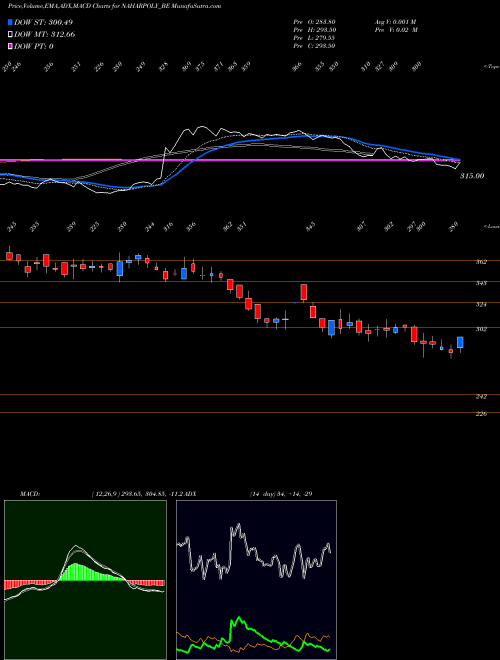Click the 'Avg V' average volume value

(x=395, y=21)
